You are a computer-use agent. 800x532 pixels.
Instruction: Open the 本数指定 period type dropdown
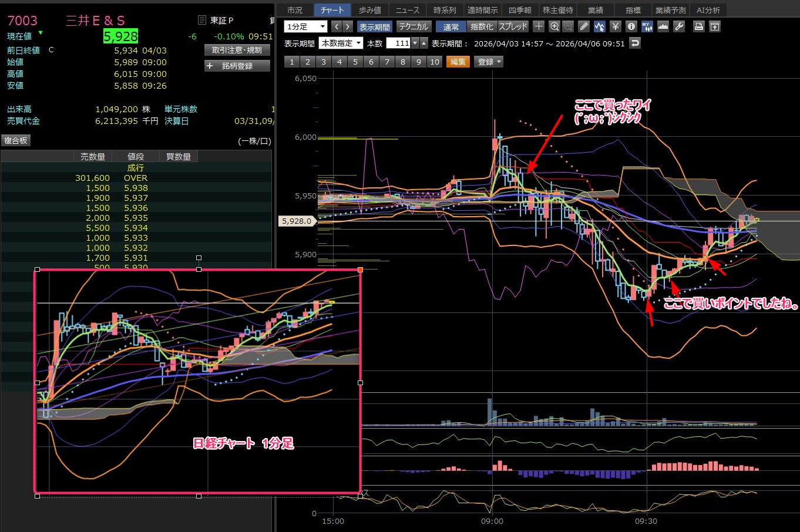point(341,43)
